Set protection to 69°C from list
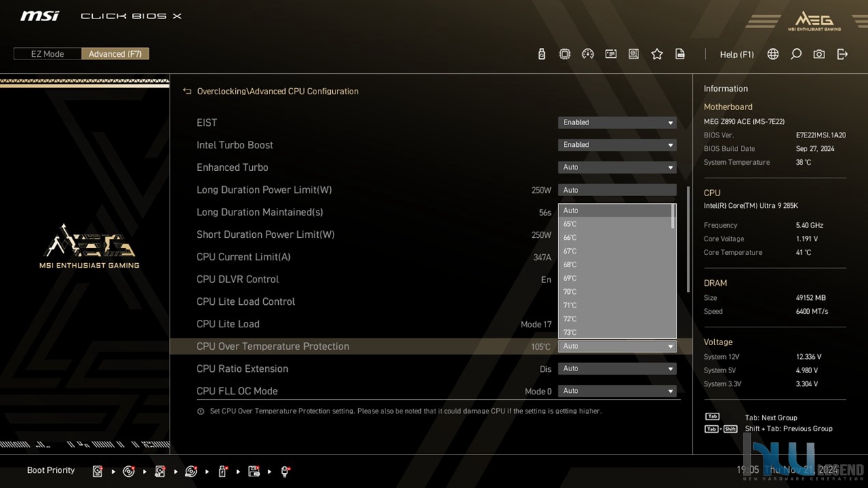Image resolution: width=868 pixels, height=488 pixels. click(x=615, y=278)
